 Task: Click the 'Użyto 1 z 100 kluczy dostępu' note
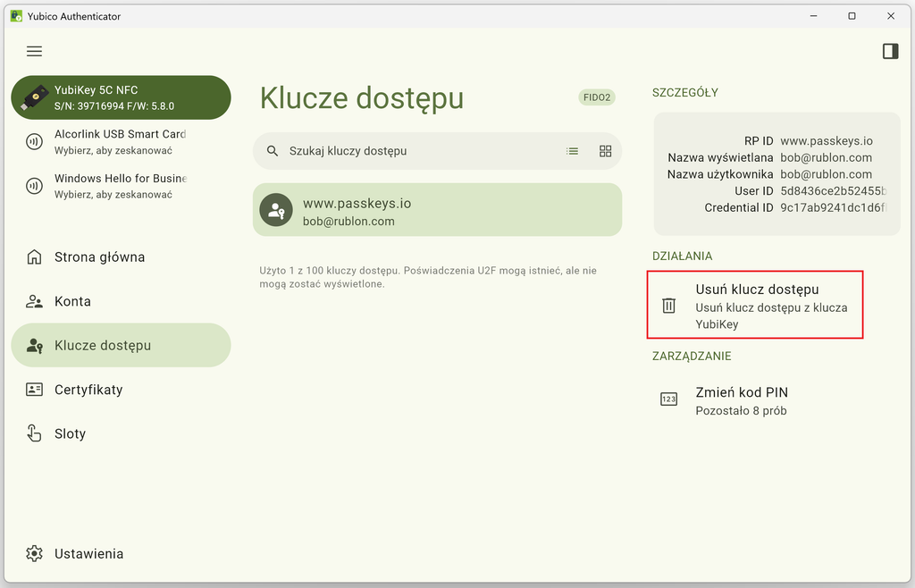pos(428,277)
